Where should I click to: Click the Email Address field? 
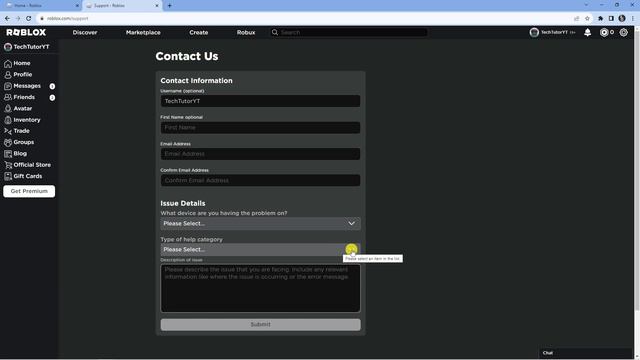tap(260, 154)
